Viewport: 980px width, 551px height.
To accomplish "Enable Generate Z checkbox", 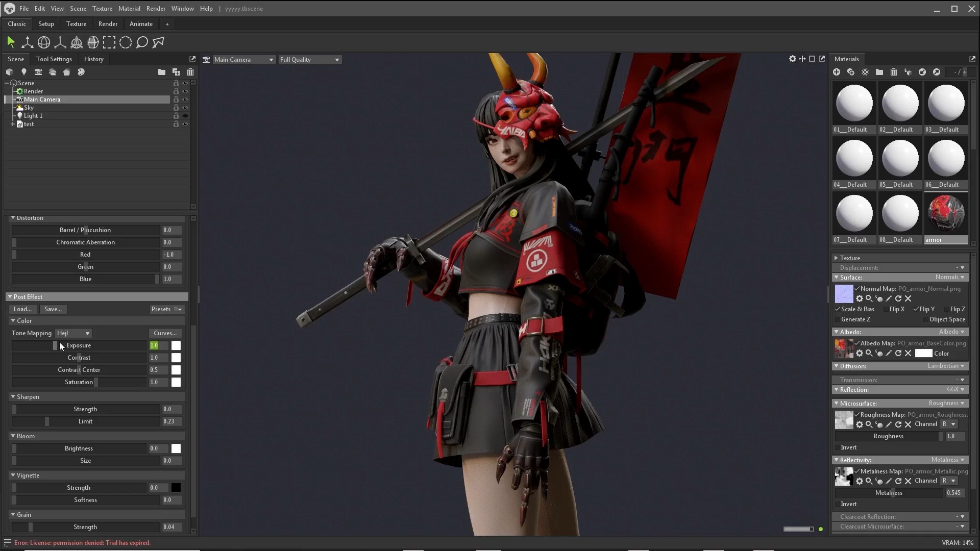I will 837,319.
